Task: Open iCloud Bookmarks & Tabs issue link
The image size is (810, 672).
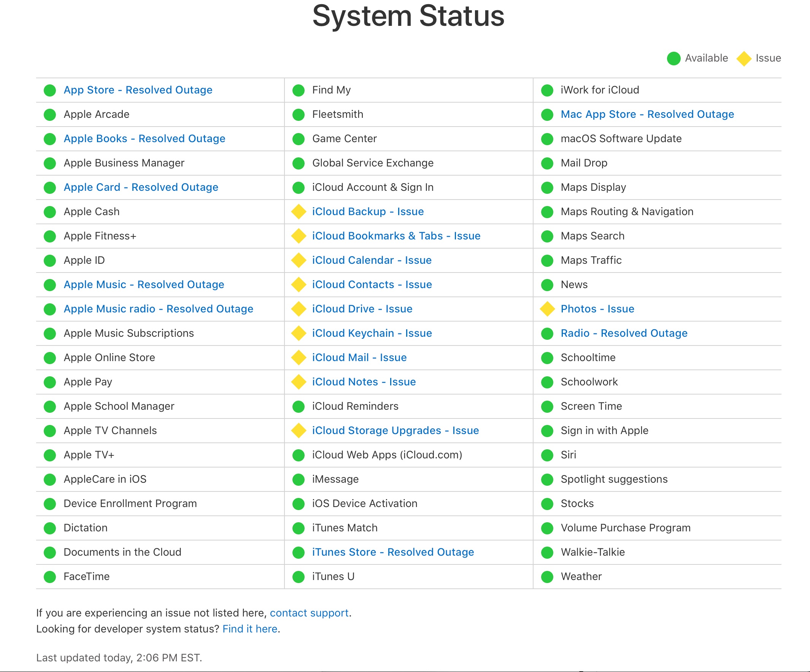Action: point(397,236)
